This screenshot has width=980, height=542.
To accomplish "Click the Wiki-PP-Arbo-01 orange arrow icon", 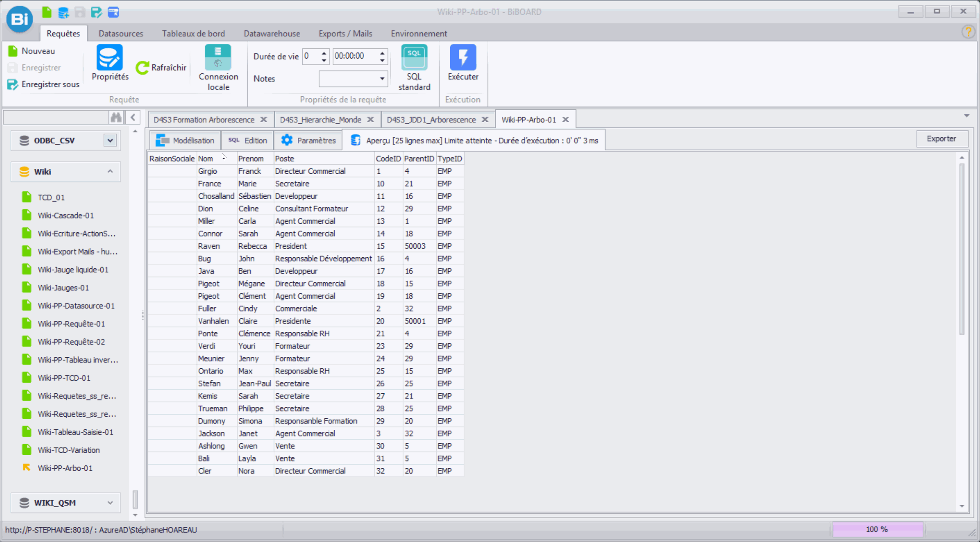I will pos(27,468).
